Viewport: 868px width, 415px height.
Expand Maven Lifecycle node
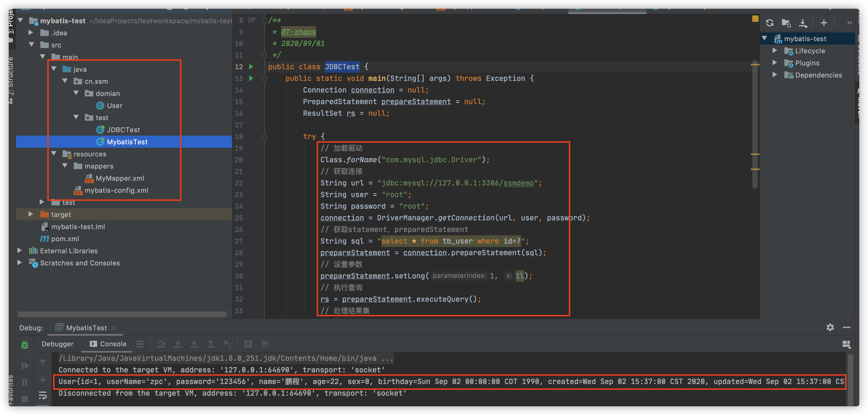click(775, 51)
